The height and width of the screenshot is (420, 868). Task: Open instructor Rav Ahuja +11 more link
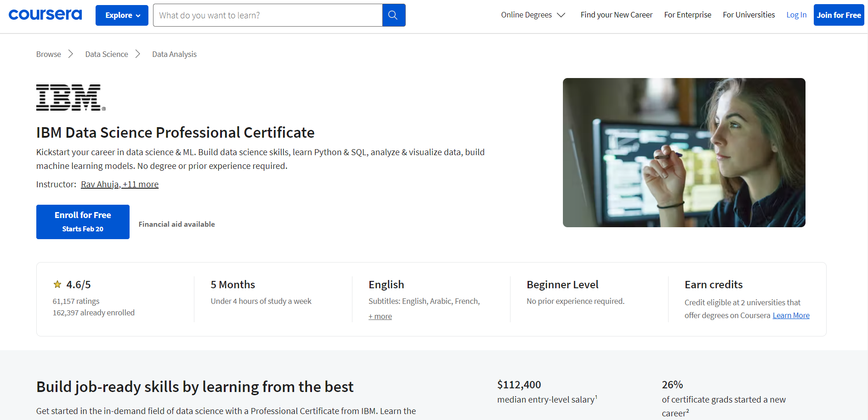(x=119, y=184)
